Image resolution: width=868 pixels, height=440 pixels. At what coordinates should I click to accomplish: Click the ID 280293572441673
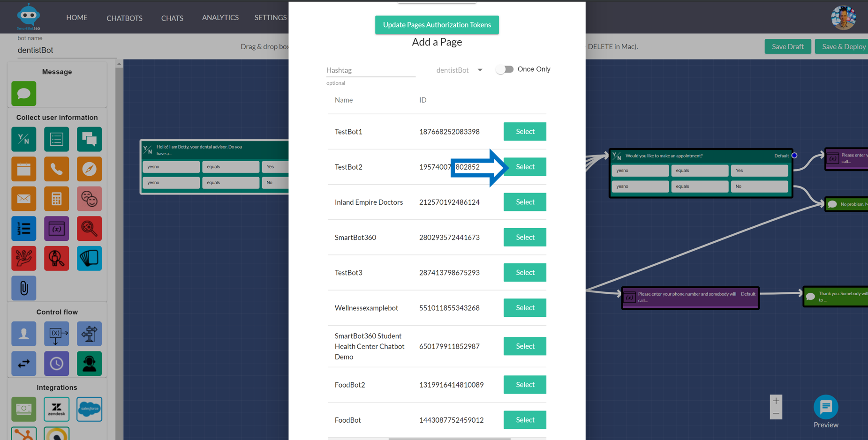tap(449, 238)
